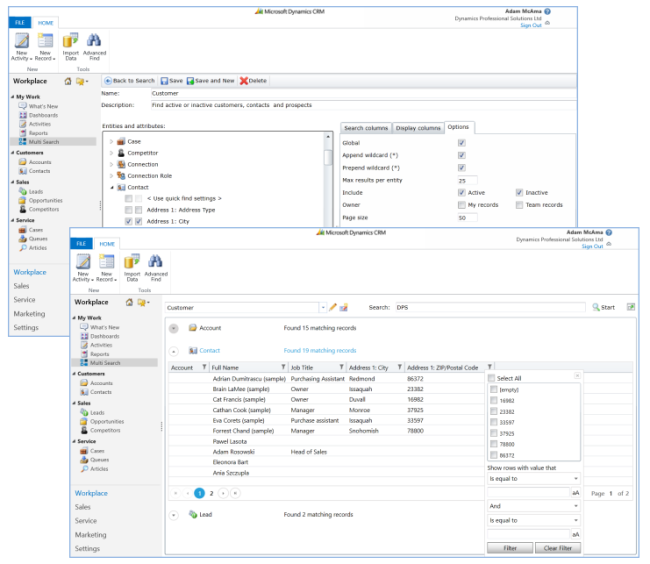Click Sign Out in front window
Screen dimensions: 650x564
(592, 246)
